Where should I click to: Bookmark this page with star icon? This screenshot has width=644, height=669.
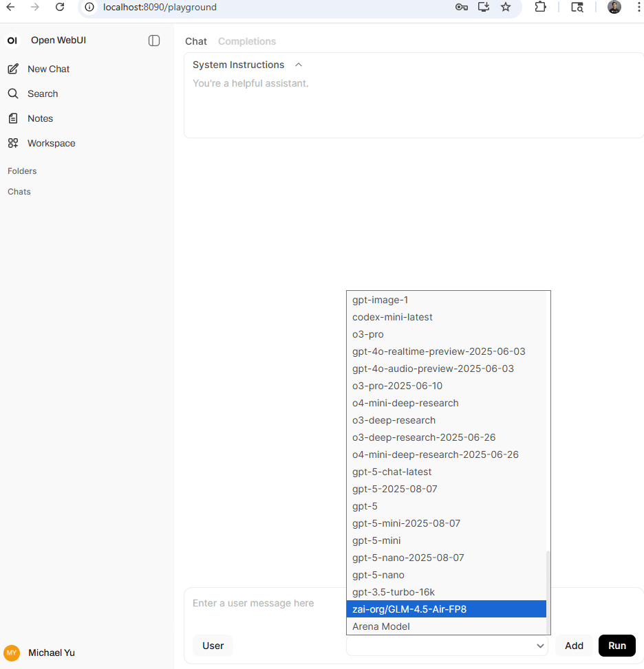pos(506,7)
